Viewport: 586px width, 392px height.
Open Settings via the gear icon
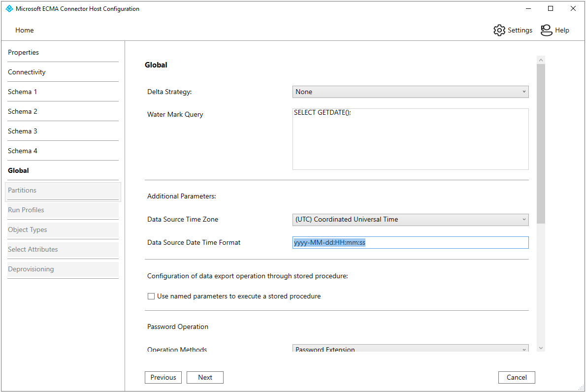click(x=499, y=30)
